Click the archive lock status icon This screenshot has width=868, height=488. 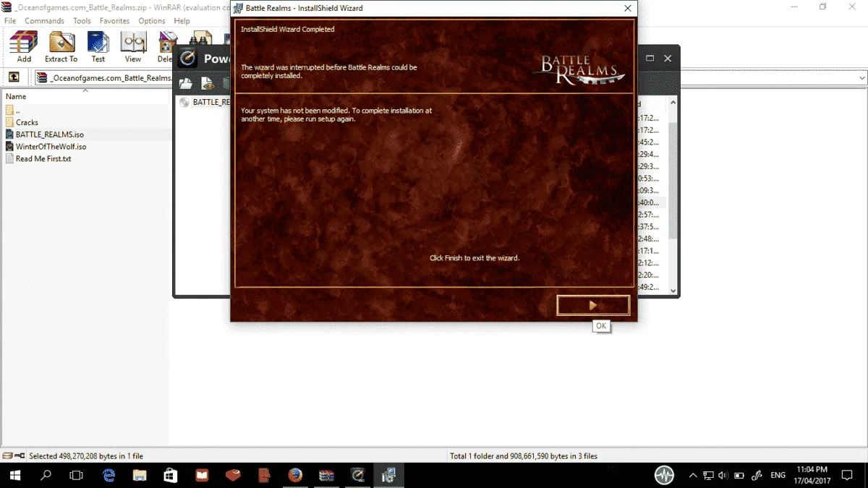click(x=18, y=456)
